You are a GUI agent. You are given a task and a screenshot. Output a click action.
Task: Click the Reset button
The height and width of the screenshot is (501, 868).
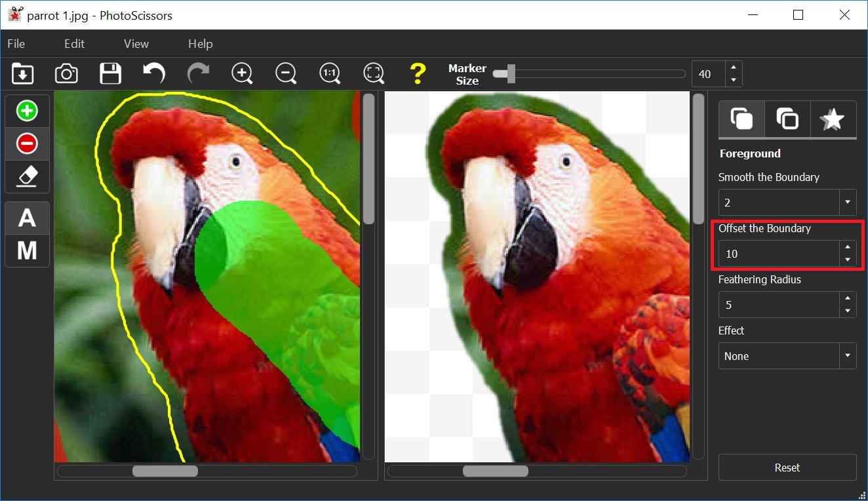(787, 468)
